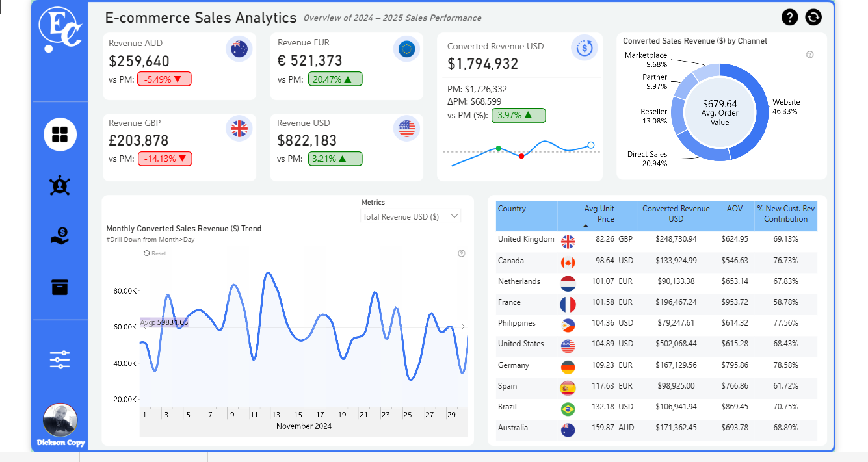
Task: Click the Reset button on trend chart
Action: click(155, 253)
